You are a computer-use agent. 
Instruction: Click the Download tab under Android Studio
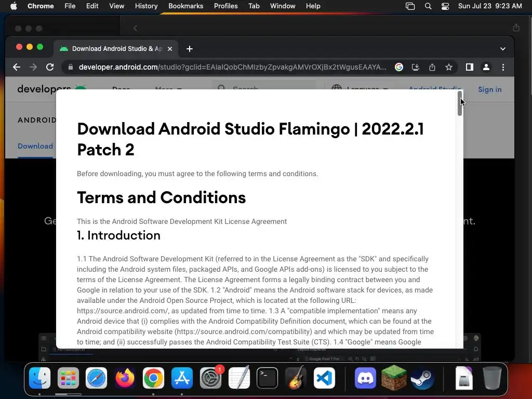pos(35,146)
